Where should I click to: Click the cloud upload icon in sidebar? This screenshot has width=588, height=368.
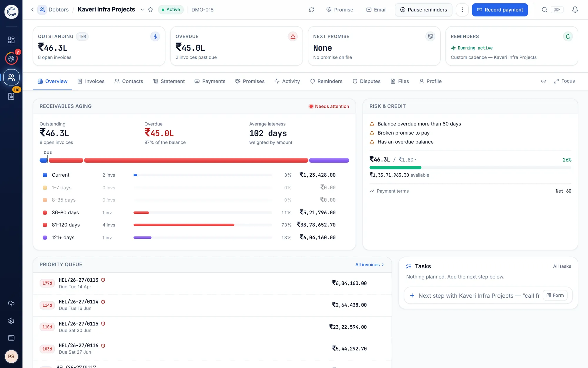11,304
